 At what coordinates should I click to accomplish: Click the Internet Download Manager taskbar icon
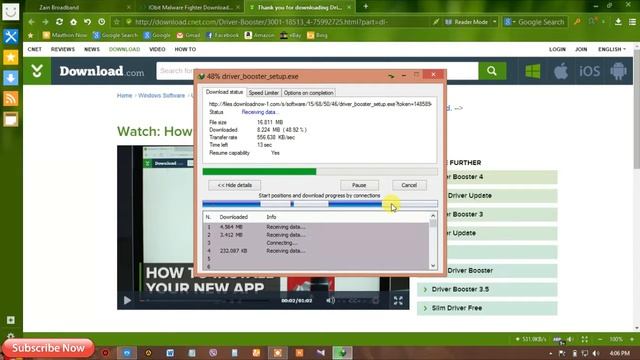point(342,353)
